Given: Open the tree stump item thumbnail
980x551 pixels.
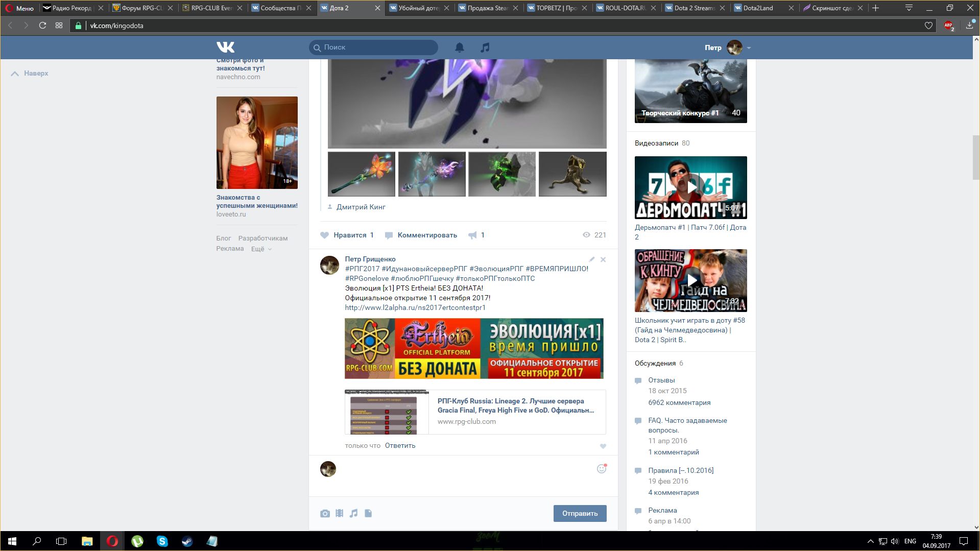Looking at the screenshot, I should (x=572, y=174).
